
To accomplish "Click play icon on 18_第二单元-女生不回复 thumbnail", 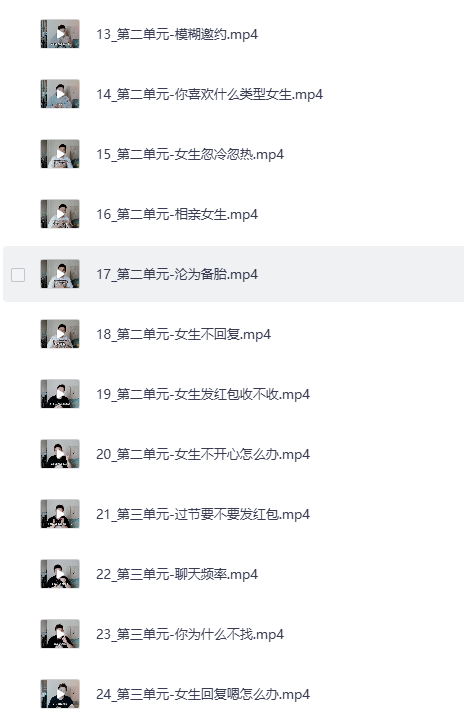I will pyautogui.click(x=60, y=334).
